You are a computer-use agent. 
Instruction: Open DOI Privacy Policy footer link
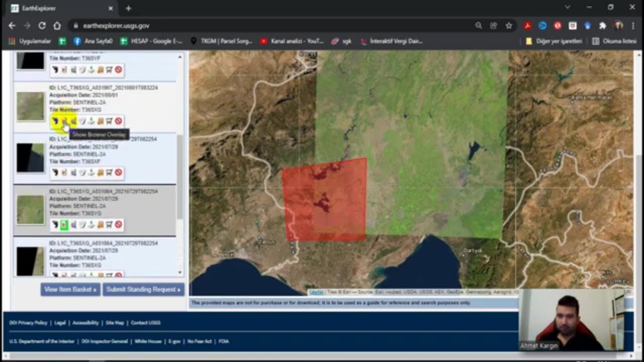click(x=28, y=323)
